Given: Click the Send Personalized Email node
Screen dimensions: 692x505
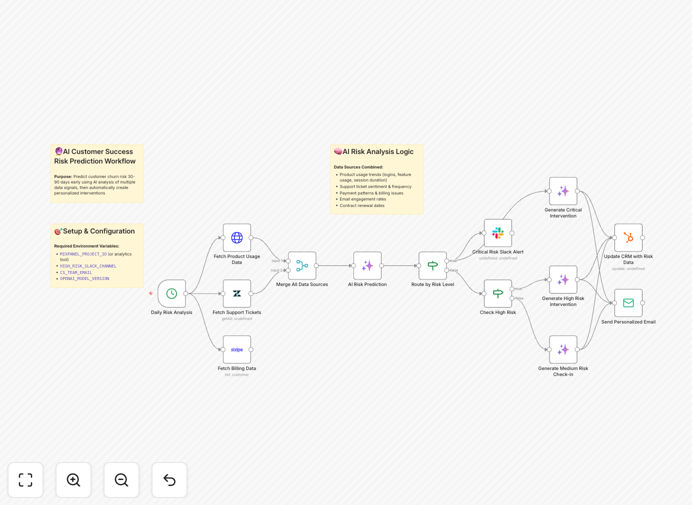Looking at the screenshot, I should pyautogui.click(x=628, y=303).
